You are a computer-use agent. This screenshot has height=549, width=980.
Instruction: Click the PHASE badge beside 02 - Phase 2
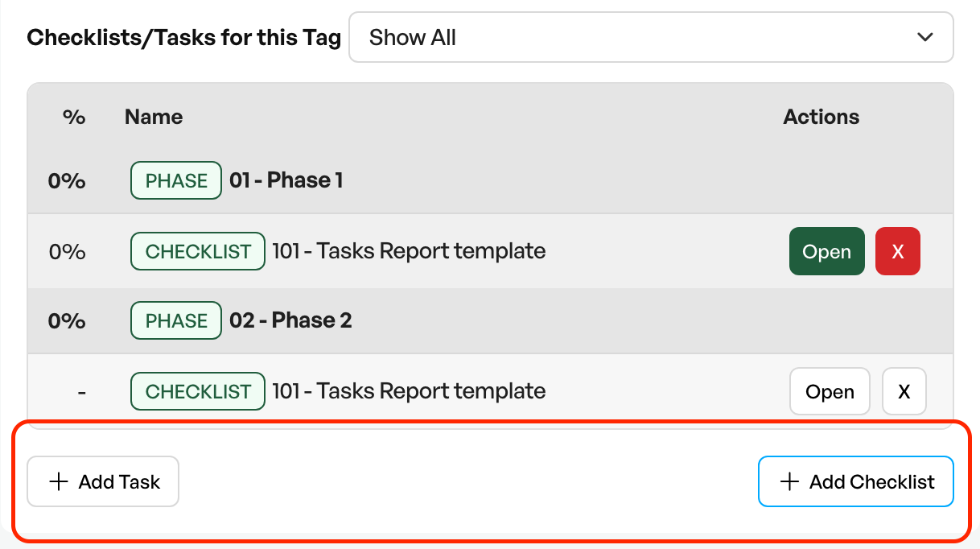176,320
